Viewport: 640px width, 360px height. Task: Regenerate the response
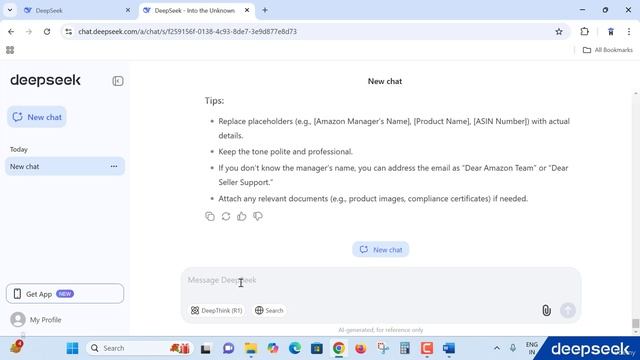[x=226, y=216]
